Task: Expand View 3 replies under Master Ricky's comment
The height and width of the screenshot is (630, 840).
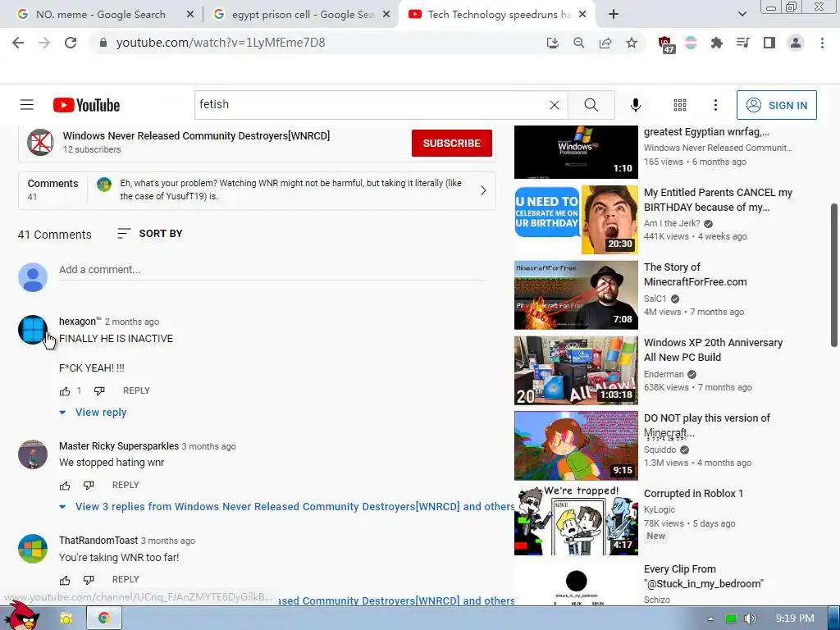Action: pos(286,507)
